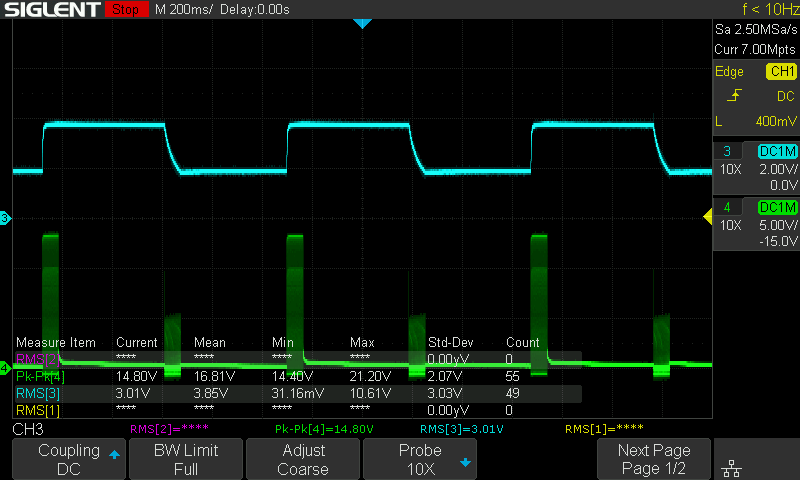Screen dimensions: 800x480
Task: Click the bottom RMS[1]=**** readout
Action: (x=604, y=429)
